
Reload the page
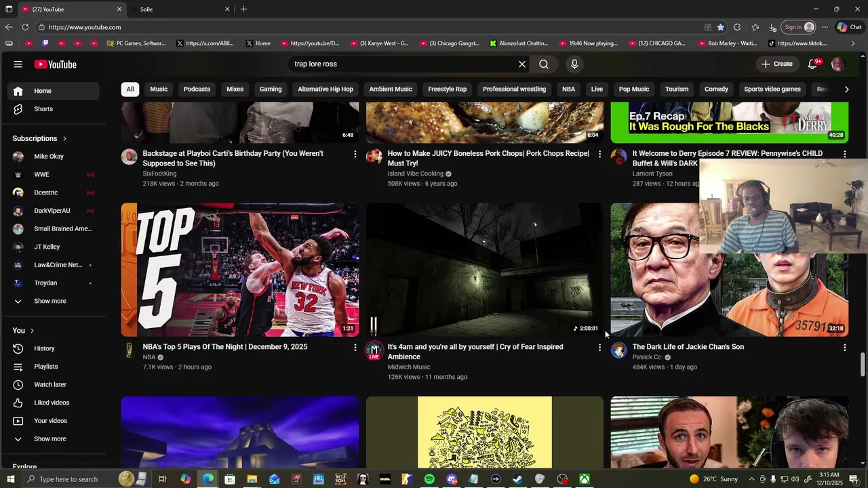(25, 27)
